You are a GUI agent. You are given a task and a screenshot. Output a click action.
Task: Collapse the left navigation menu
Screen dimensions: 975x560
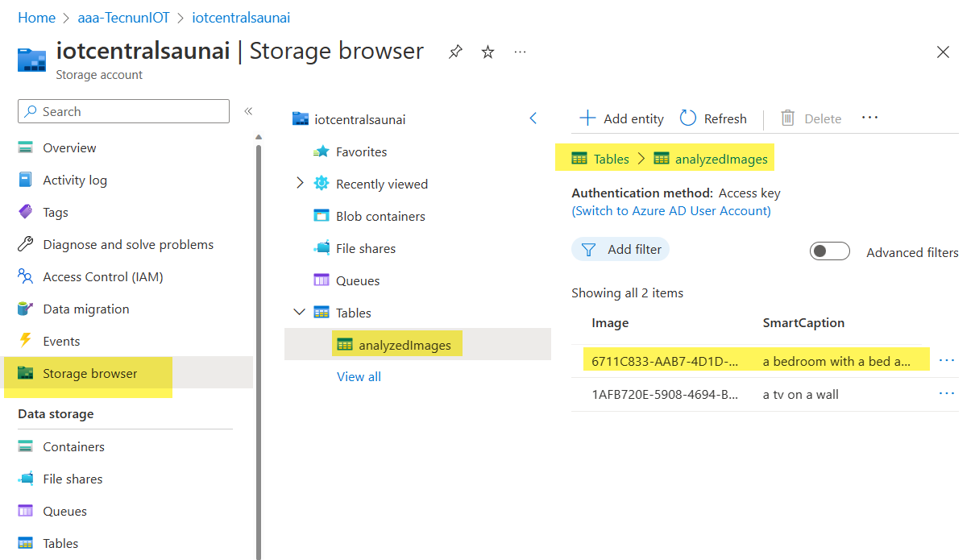coord(248,111)
